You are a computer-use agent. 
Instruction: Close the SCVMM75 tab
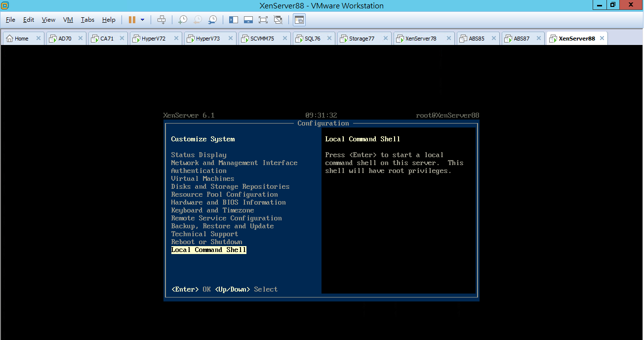click(x=285, y=38)
